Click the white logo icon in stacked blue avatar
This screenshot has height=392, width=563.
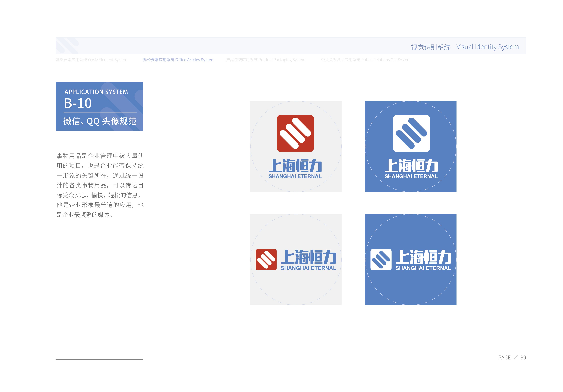click(411, 133)
